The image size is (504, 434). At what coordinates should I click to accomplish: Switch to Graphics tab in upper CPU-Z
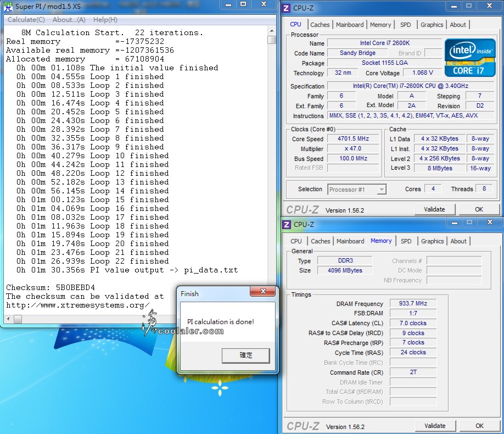point(432,25)
